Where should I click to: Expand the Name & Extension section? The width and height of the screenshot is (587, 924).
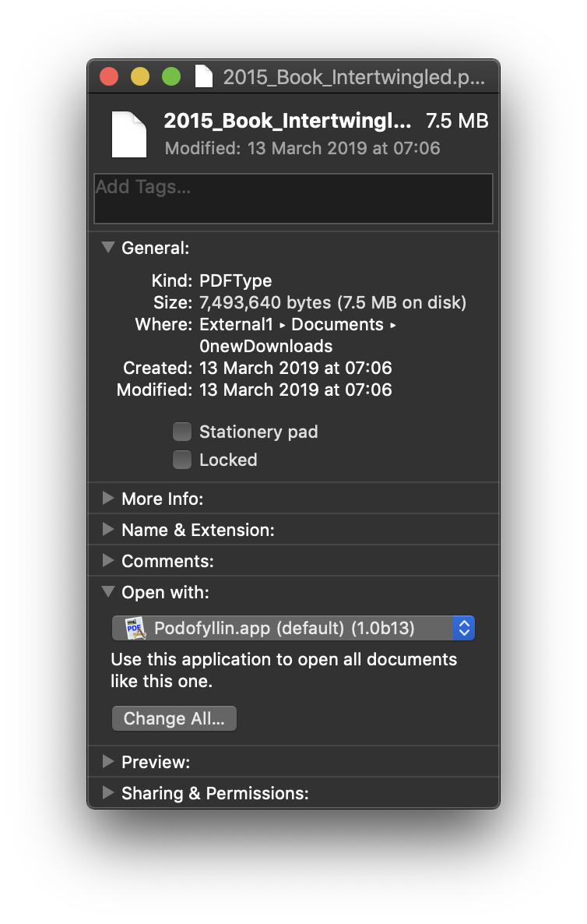click(x=108, y=530)
